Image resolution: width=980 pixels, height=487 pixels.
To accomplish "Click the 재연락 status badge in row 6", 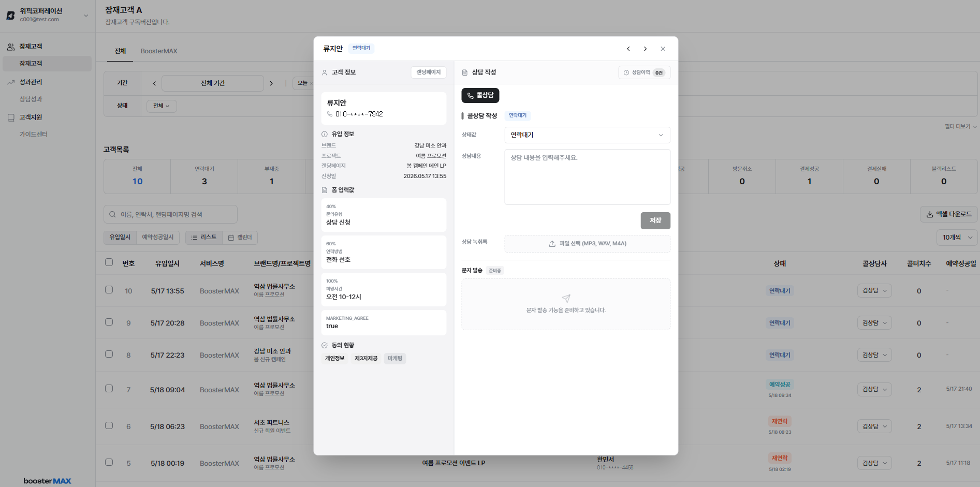I will [780, 421].
